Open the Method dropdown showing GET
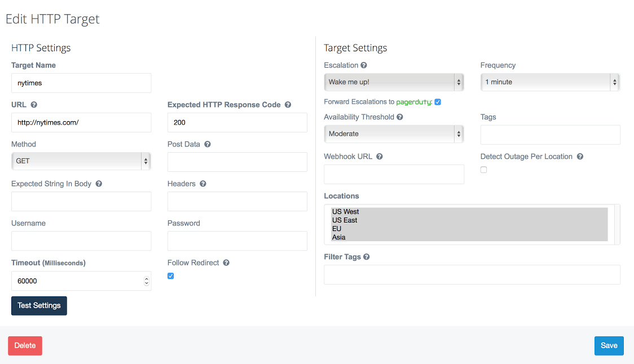 tap(81, 161)
